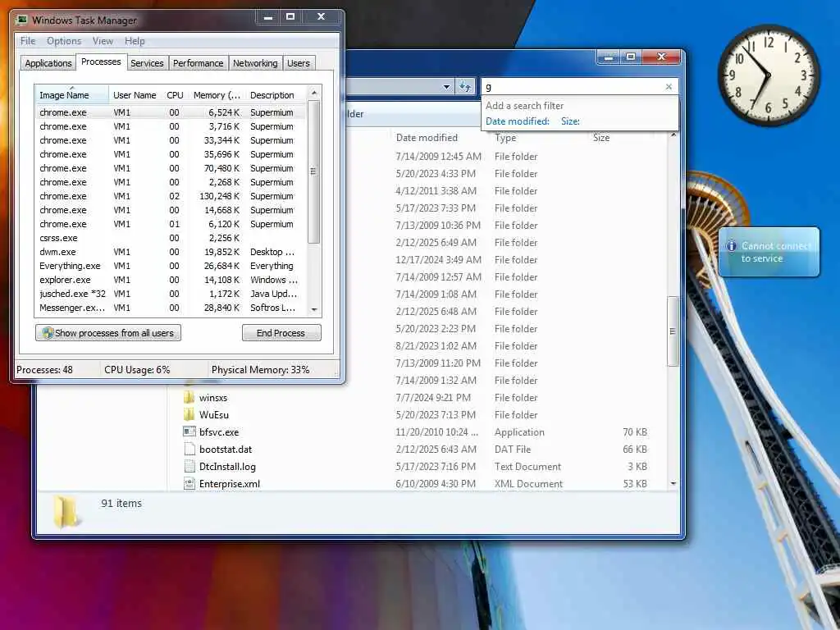The width and height of the screenshot is (840, 630).
Task: Select the explorer.exe process row
Action: coord(171,280)
